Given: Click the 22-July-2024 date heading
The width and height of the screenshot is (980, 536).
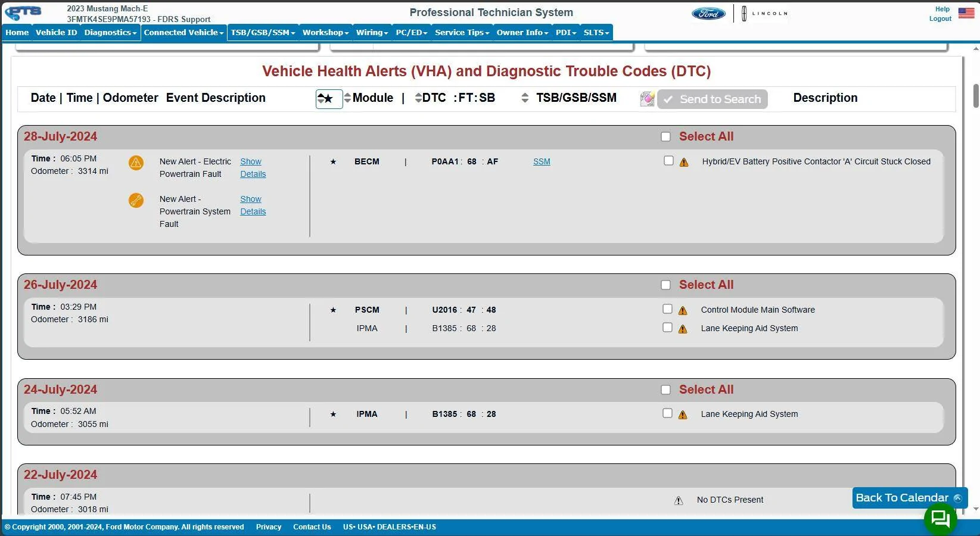Looking at the screenshot, I should [60, 475].
